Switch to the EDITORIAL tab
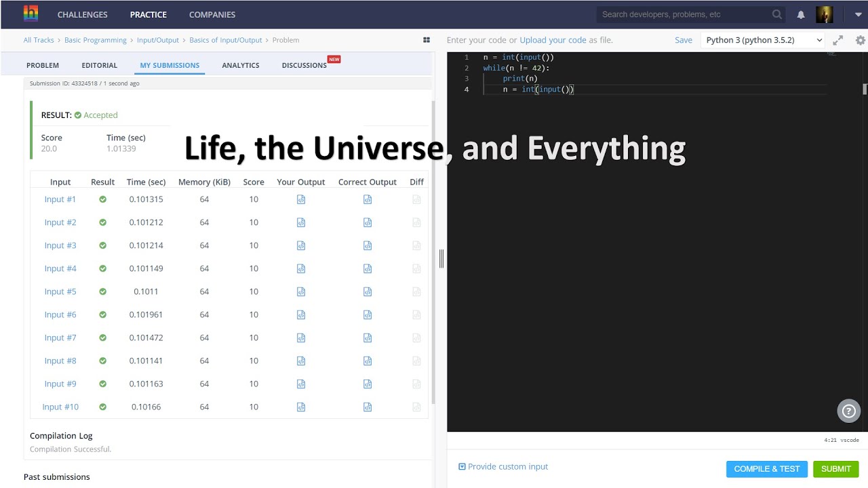 point(100,65)
